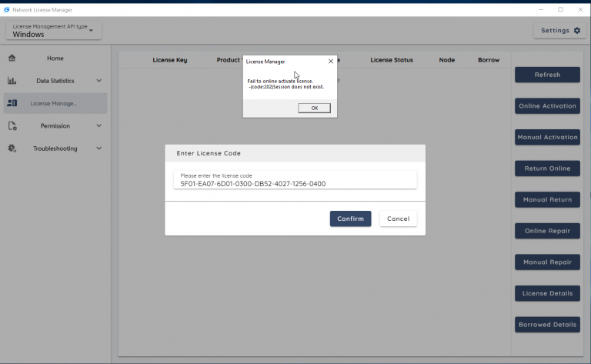
Task: Go to Home in sidebar
Action: pyautogui.click(x=55, y=58)
